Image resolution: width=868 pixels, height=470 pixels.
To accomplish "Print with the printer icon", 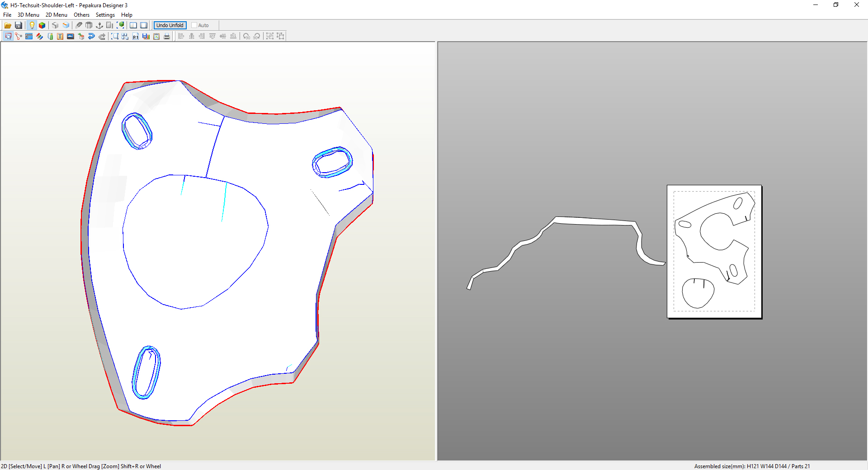I will tap(167, 36).
